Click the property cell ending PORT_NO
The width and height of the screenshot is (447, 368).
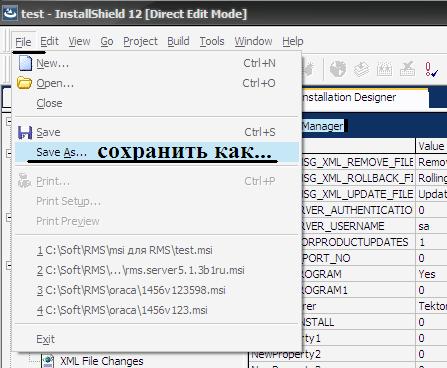358,258
